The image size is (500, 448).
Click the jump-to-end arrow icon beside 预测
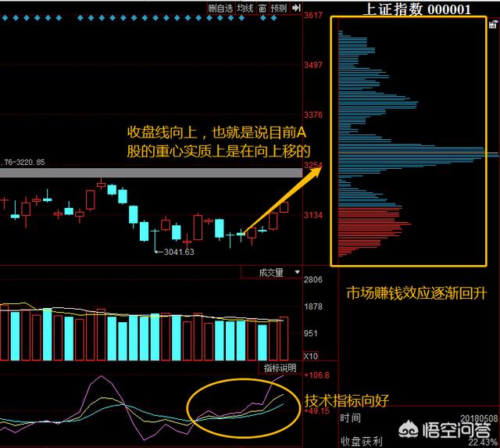(295, 8)
